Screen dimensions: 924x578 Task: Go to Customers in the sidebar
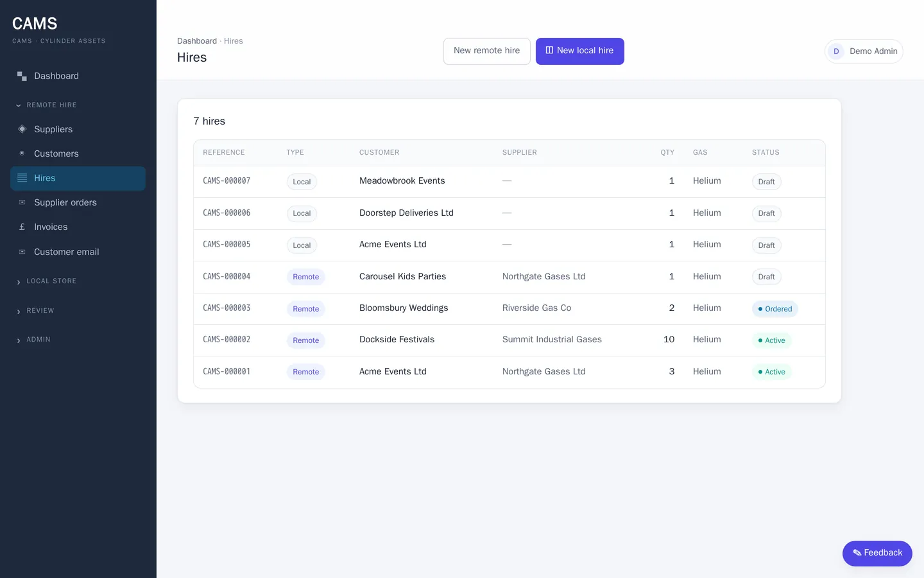click(78, 153)
